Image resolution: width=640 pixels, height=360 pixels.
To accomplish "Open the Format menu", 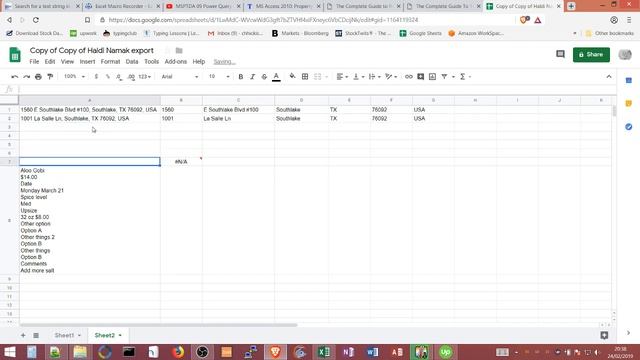I will coord(110,62).
